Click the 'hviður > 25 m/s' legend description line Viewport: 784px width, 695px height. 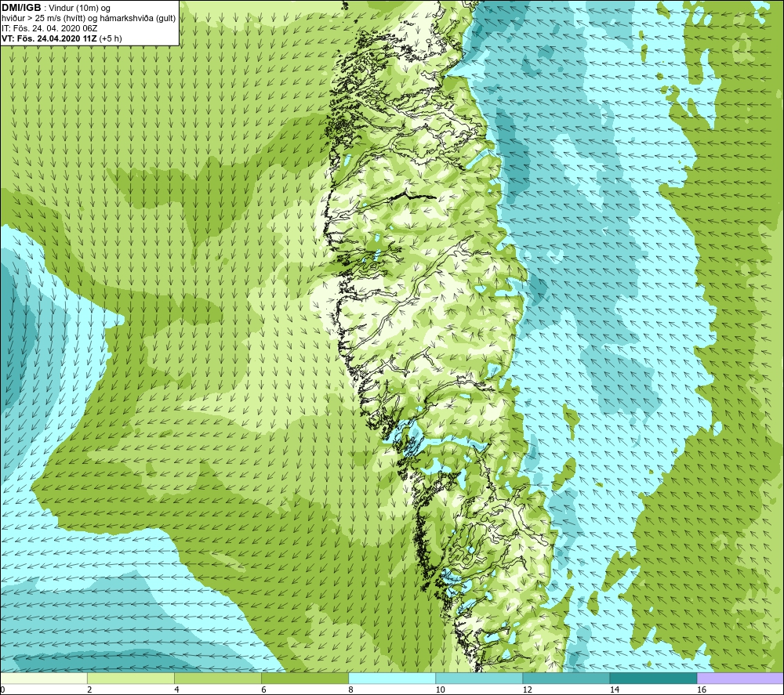pyautogui.click(x=89, y=19)
